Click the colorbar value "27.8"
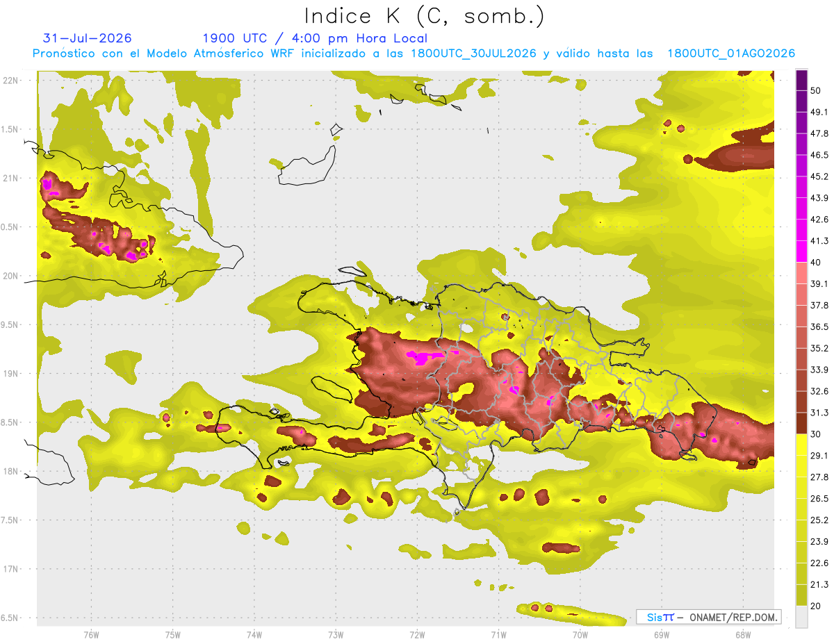This screenshot has width=834, height=644. [x=819, y=477]
